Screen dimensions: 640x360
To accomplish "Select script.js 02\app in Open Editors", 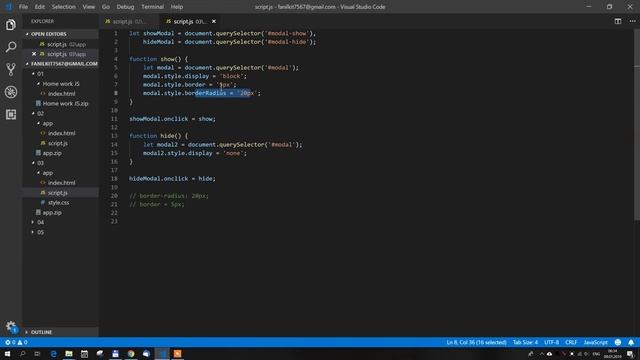I will click(x=60, y=44).
